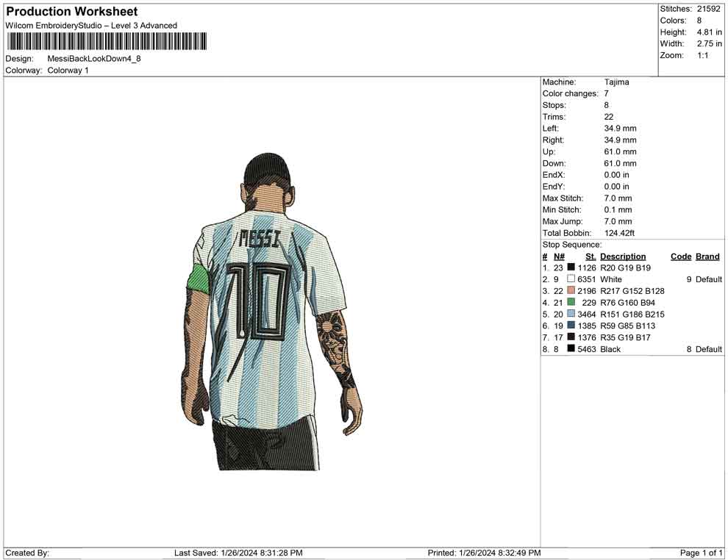
Task: Click the Color changes value 7
Action: coord(607,93)
